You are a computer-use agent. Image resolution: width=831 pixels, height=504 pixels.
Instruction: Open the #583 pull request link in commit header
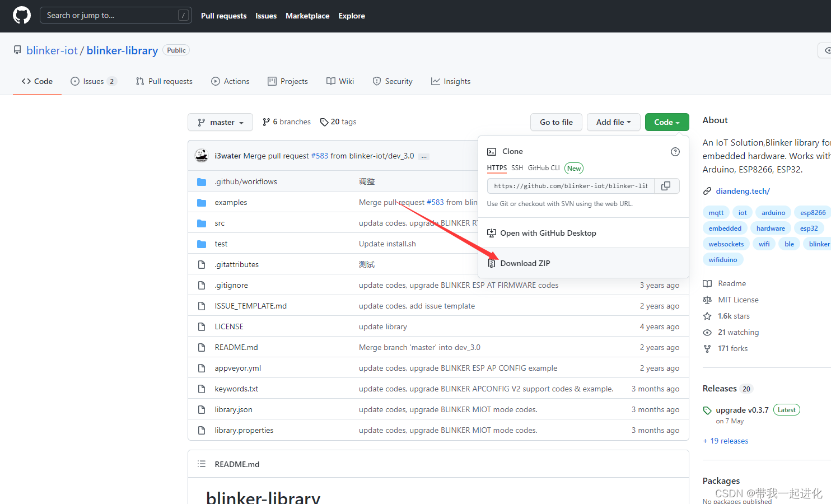(x=320, y=156)
